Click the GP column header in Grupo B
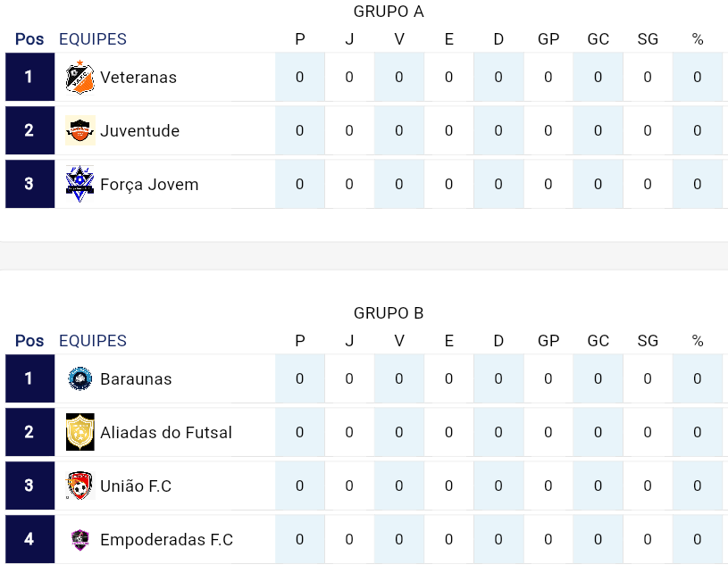 click(x=548, y=341)
